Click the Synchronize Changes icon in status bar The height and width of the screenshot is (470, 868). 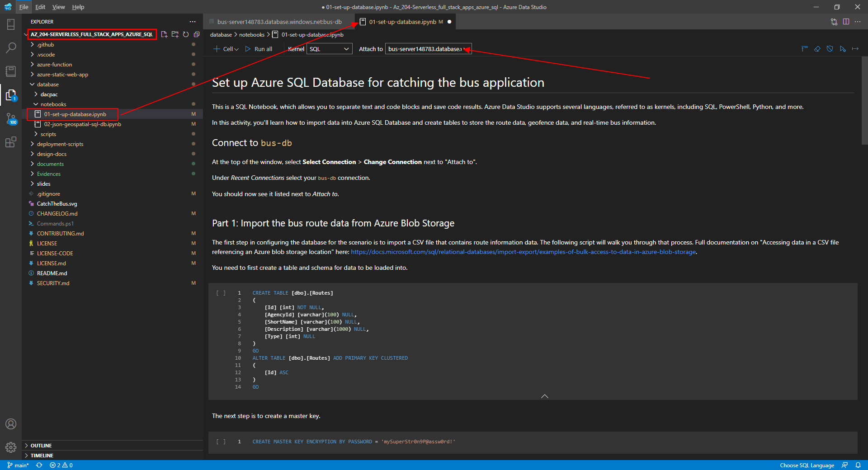click(39, 465)
